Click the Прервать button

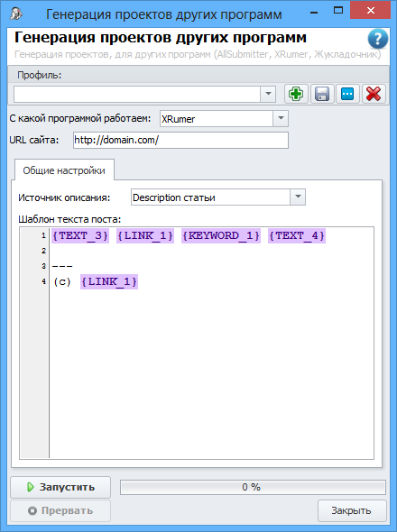pos(60,510)
